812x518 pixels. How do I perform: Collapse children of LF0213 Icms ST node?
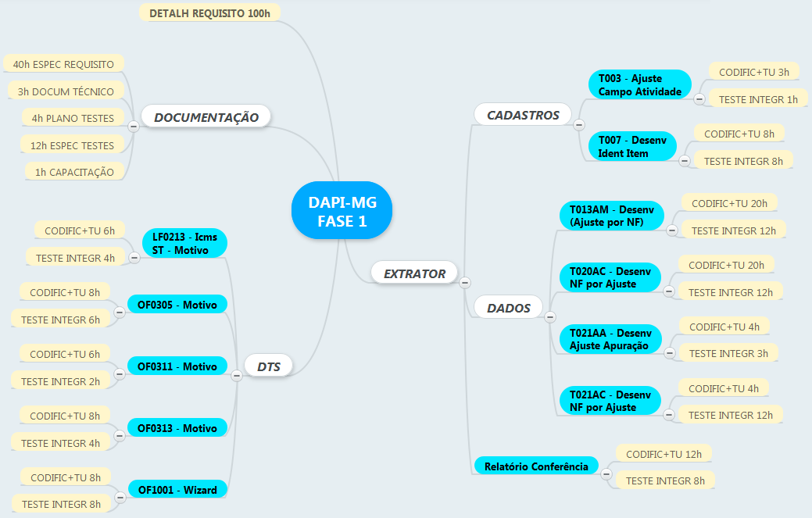[134, 257]
